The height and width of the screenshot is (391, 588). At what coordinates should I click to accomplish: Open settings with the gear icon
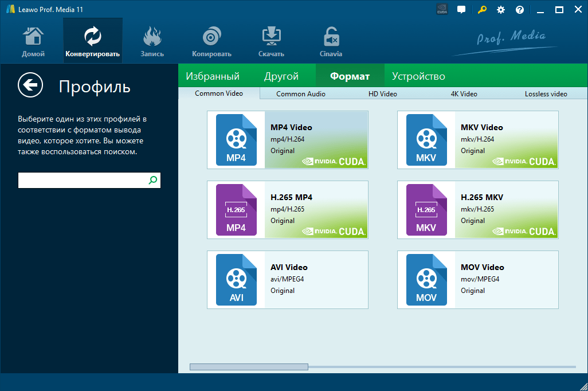501,10
